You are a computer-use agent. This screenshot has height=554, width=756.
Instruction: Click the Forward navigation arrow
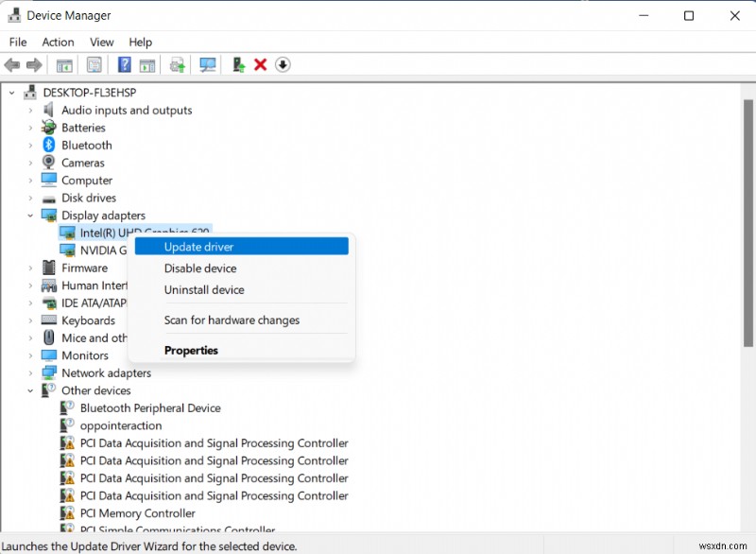pos(35,64)
